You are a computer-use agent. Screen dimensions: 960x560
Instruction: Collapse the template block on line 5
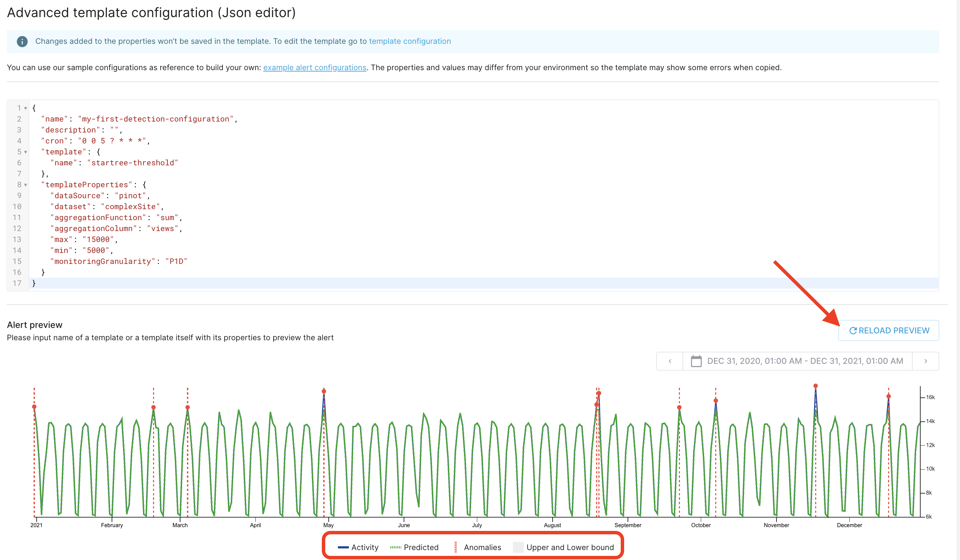tap(26, 152)
